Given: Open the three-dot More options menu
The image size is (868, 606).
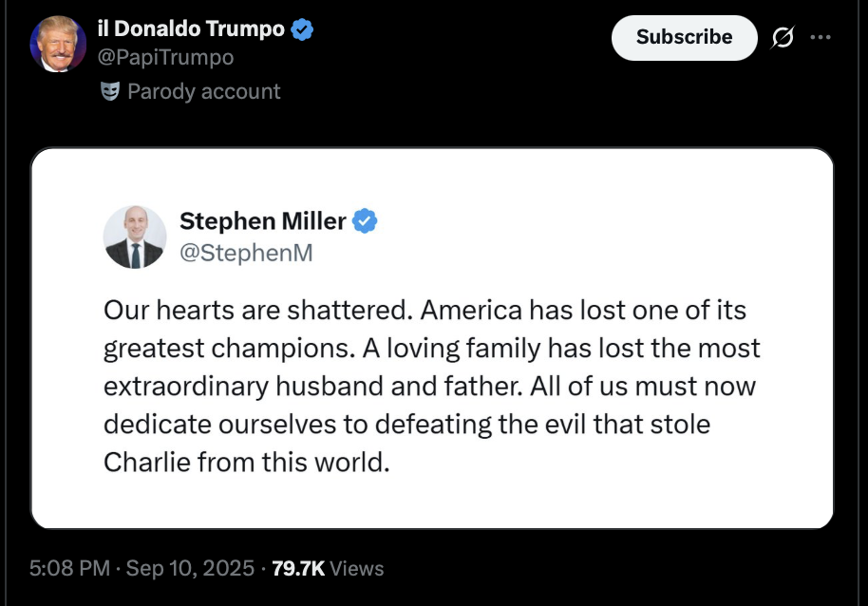Looking at the screenshot, I should click(820, 37).
